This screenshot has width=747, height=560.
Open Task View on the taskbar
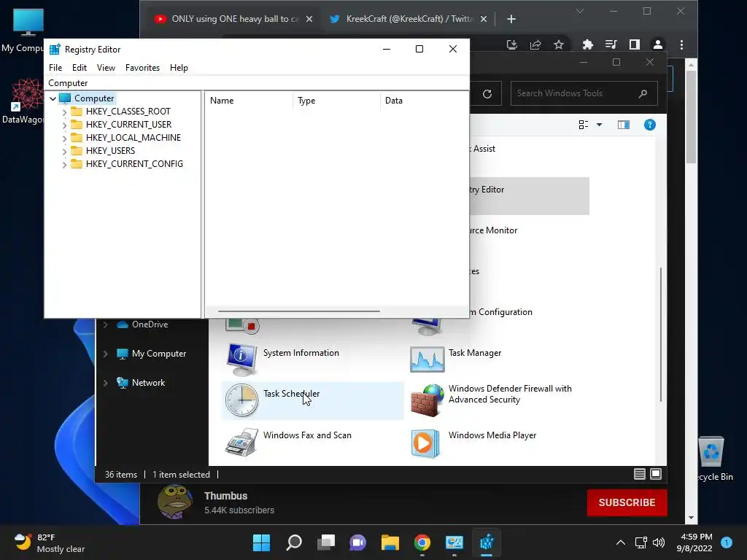click(x=326, y=542)
